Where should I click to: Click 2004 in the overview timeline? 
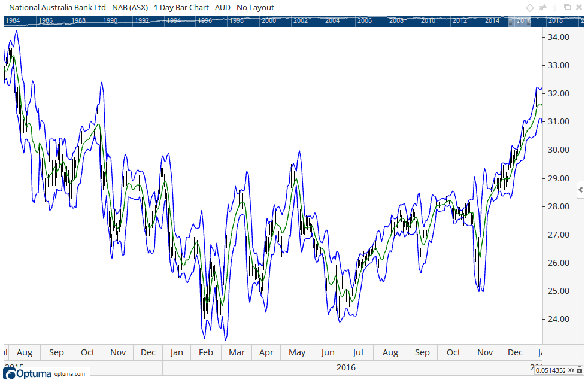(x=332, y=20)
